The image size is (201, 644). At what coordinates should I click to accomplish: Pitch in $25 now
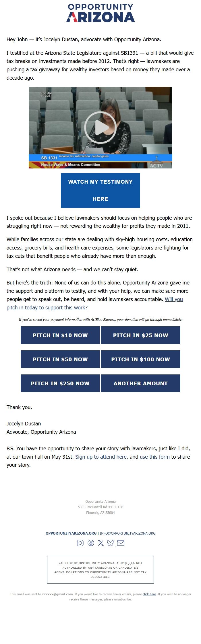click(140, 335)
